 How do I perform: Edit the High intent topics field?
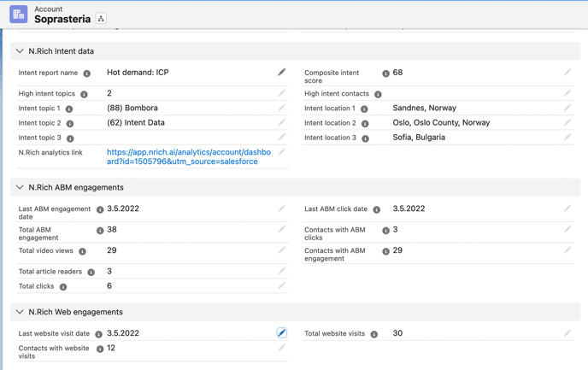[x=282, y=93]
